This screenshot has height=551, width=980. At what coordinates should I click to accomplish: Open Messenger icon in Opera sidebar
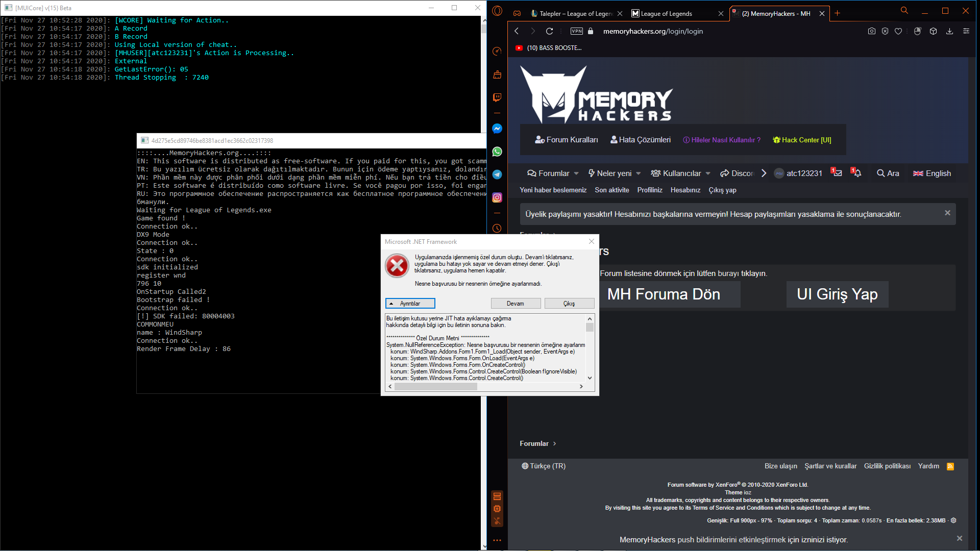[497, 129]
